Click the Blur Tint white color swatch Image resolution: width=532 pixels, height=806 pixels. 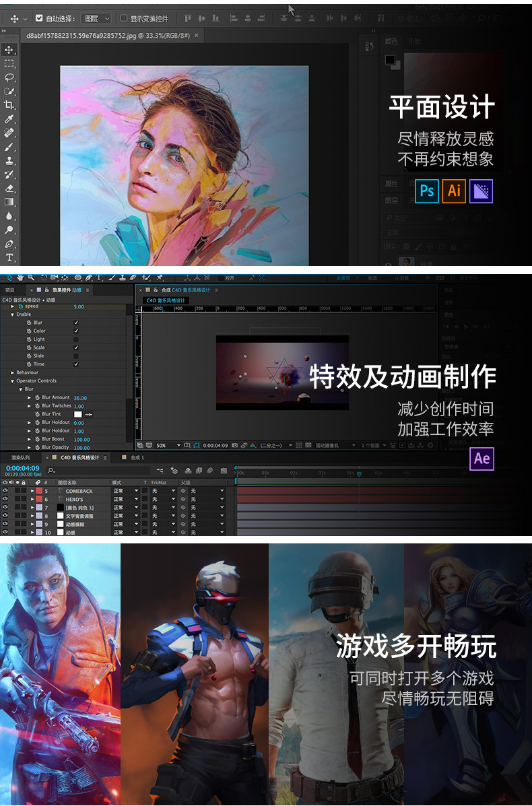(77, 414)
